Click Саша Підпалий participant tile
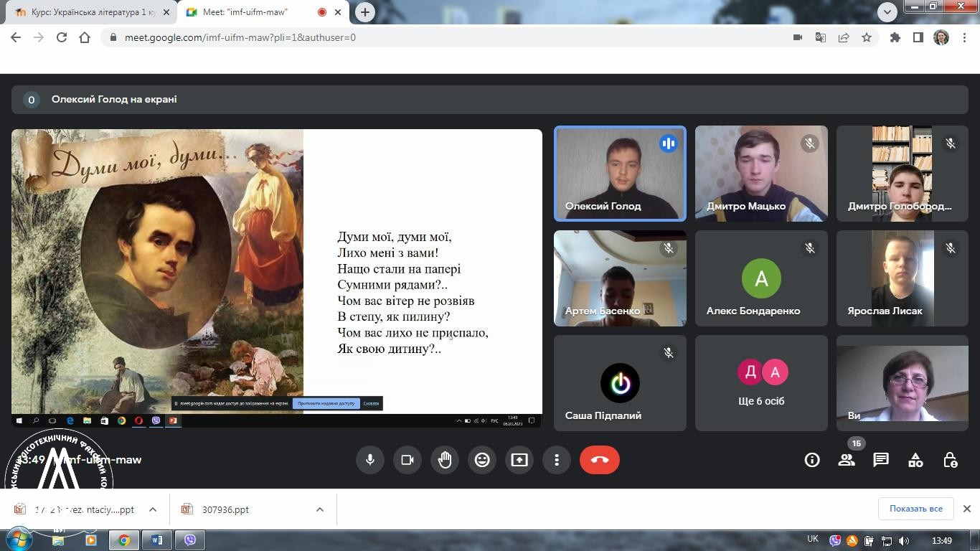This screenshot has height=551, width=980. coord(620,383)
